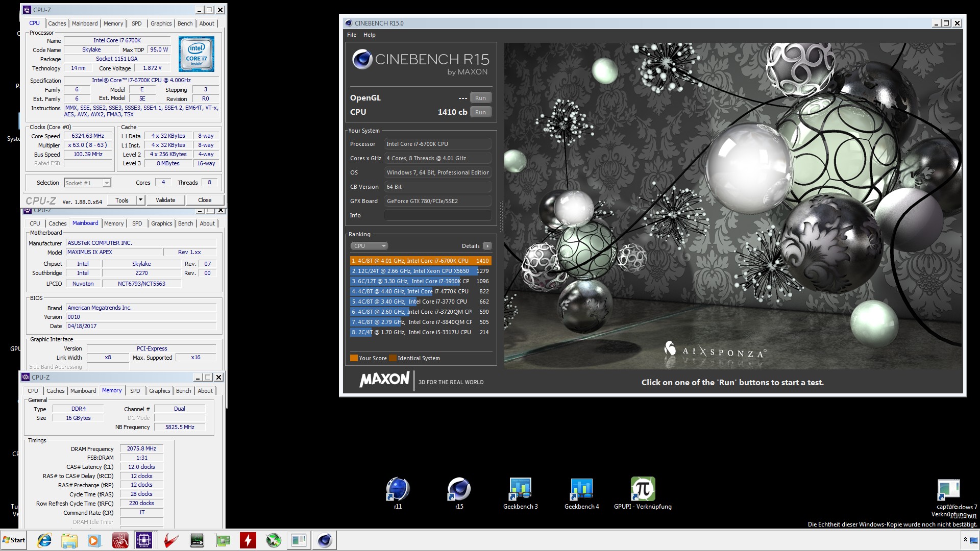Click the green graphics card taskbar icon

(x=223, y=540)
